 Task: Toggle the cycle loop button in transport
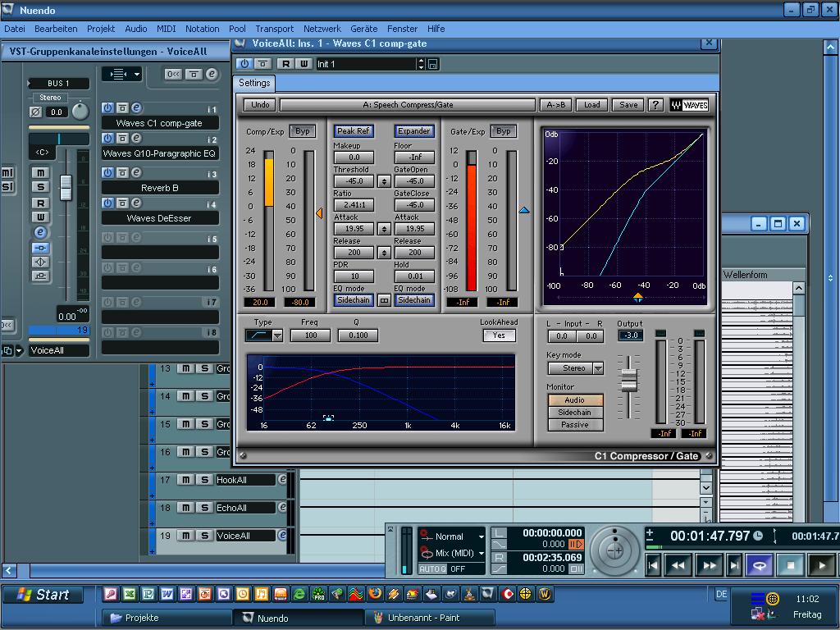759,565
